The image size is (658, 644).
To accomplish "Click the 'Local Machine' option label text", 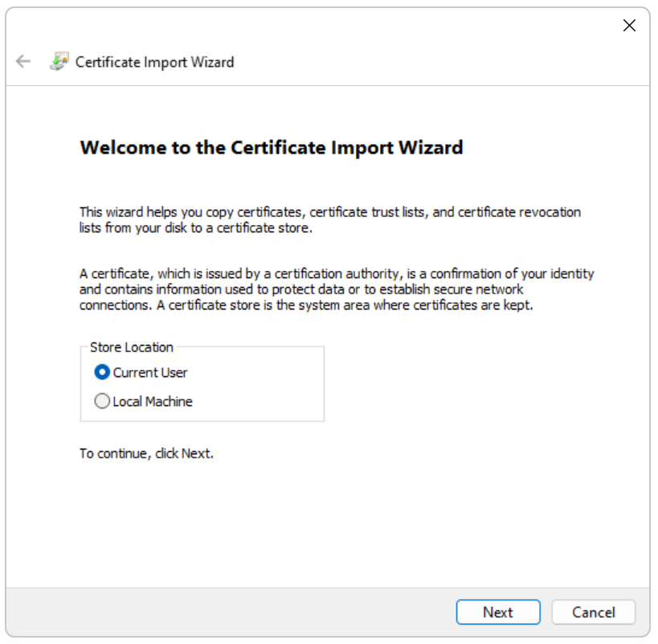I will [x=153, y=401].
